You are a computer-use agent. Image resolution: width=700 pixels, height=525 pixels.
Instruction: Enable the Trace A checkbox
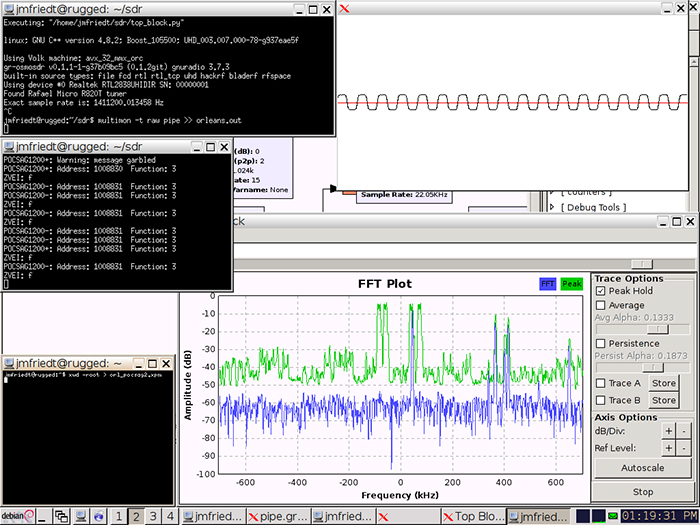pyautogui.click(x=601, y=383)
